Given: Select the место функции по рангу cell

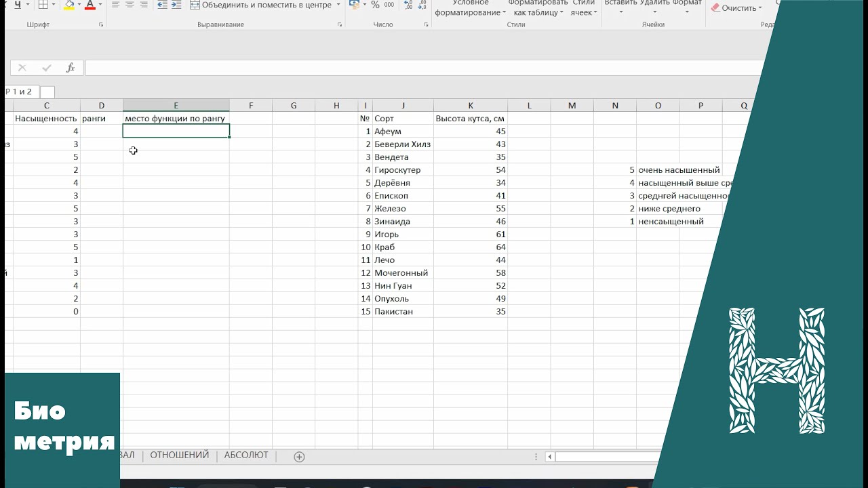Looking at the screenshot, I should [176, 119].
